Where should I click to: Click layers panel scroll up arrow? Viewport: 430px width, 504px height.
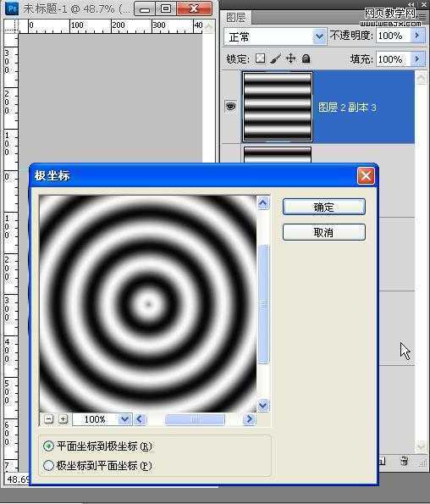coord(421,78)
